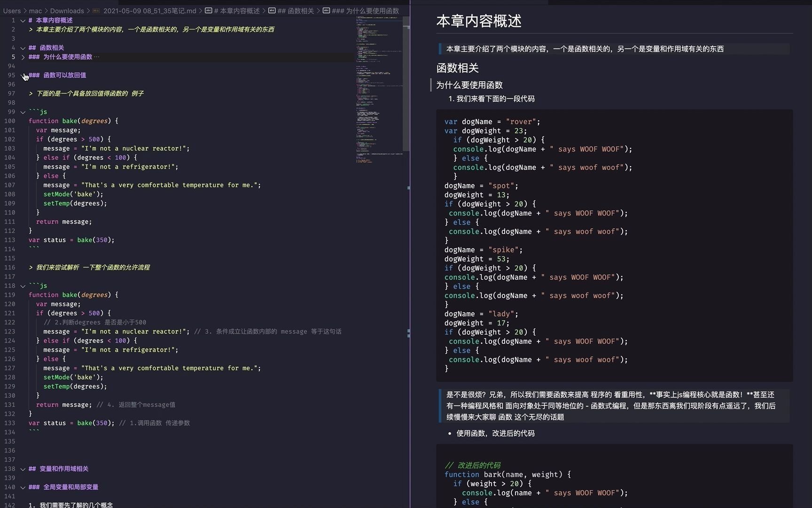Click 'var dogName = "rover";' in preview code
This screenshot has width=812, height=508.
click(x=492, y=122)
